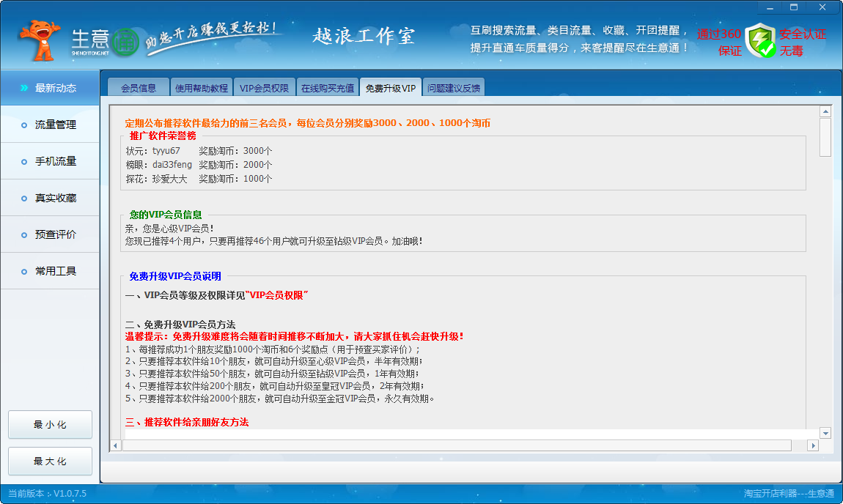Switch to the 会员信息 tab
The width and height of the screenshot is (843, 504).
(x=138, y=88)
